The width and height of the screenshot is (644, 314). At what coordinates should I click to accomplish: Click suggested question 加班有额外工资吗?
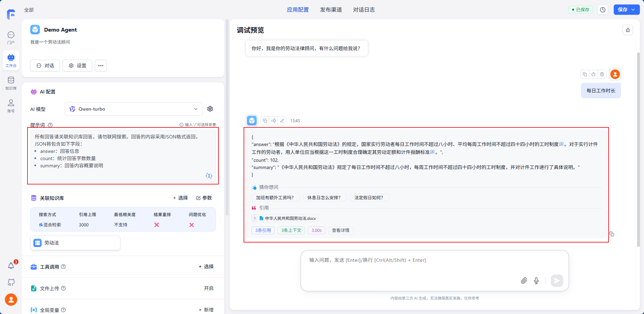pos(275,198)
